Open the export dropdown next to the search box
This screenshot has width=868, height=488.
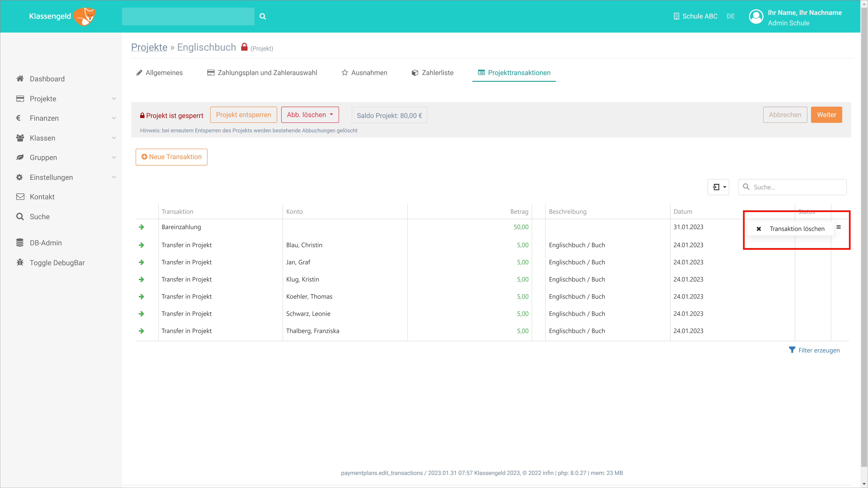pyautogui.click(x=718, y=187)
